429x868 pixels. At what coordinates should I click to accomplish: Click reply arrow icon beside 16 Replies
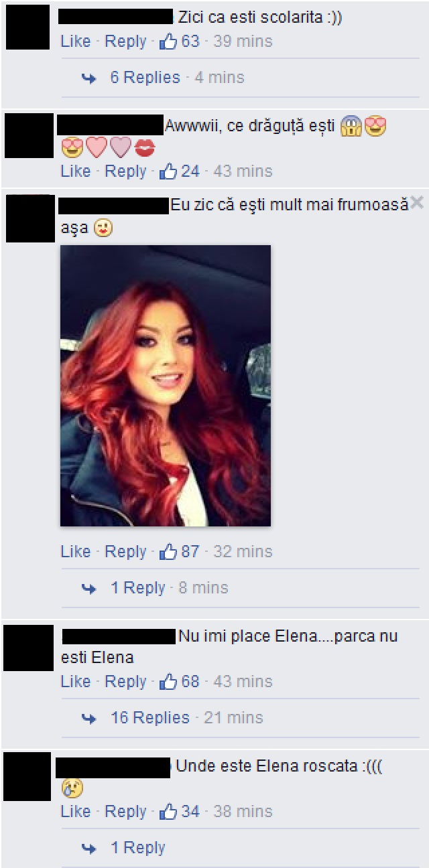(88, 719)
